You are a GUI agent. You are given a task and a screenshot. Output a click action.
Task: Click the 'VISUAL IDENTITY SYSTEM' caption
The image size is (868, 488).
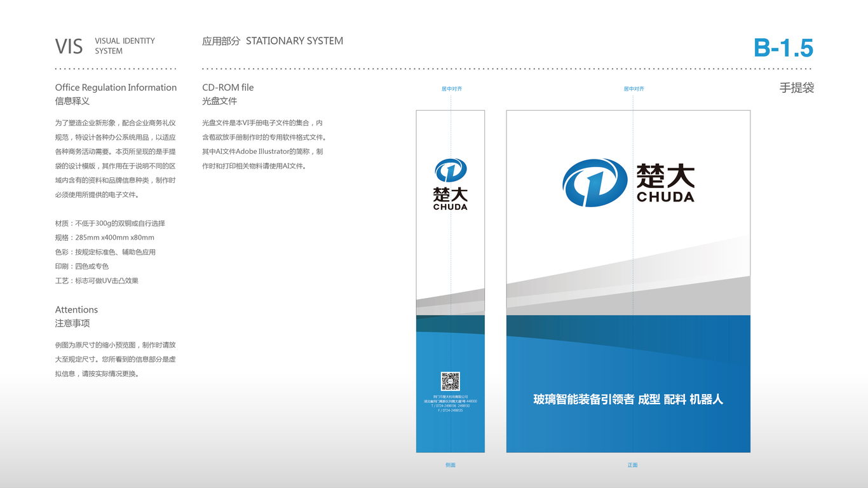[125, 46]
